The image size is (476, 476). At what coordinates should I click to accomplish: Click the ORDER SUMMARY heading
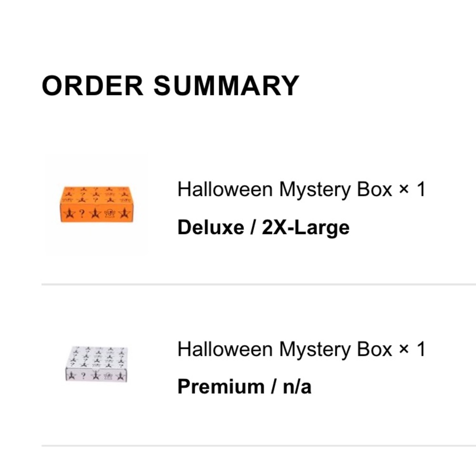pos(170,86)
